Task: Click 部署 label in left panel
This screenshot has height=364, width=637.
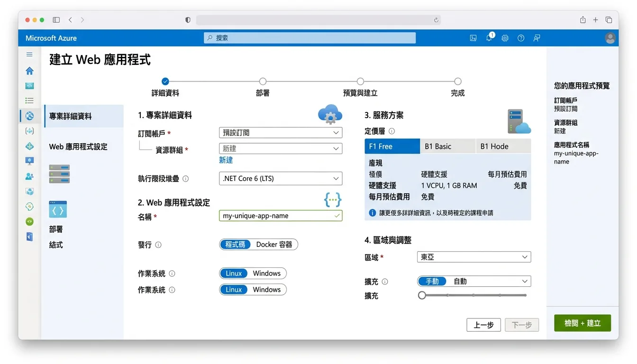Action: pos(56,229)
